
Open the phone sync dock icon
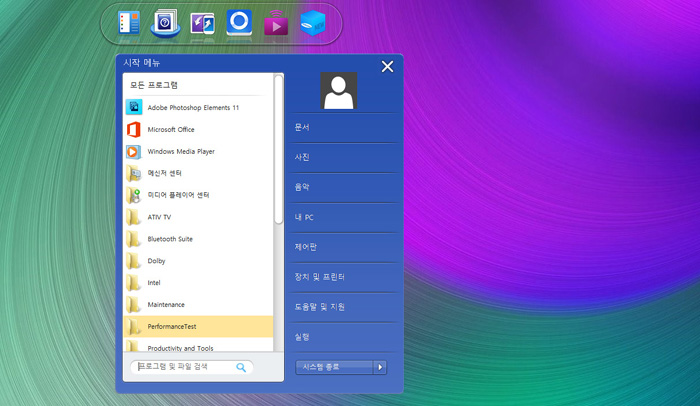(x=202, y=23)
